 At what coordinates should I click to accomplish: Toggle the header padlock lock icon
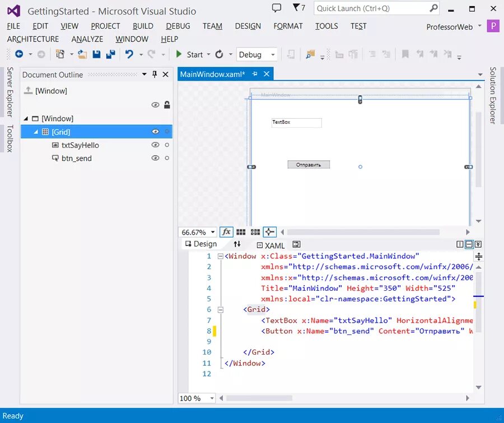(167, 105)
